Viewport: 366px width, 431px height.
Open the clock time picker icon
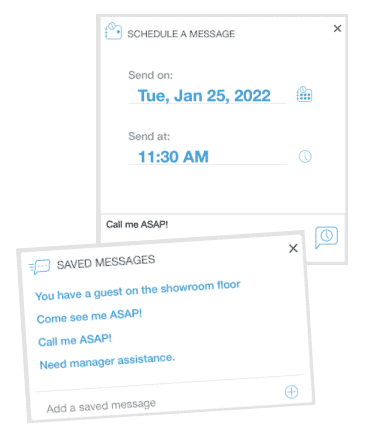(x=305, y=156)
